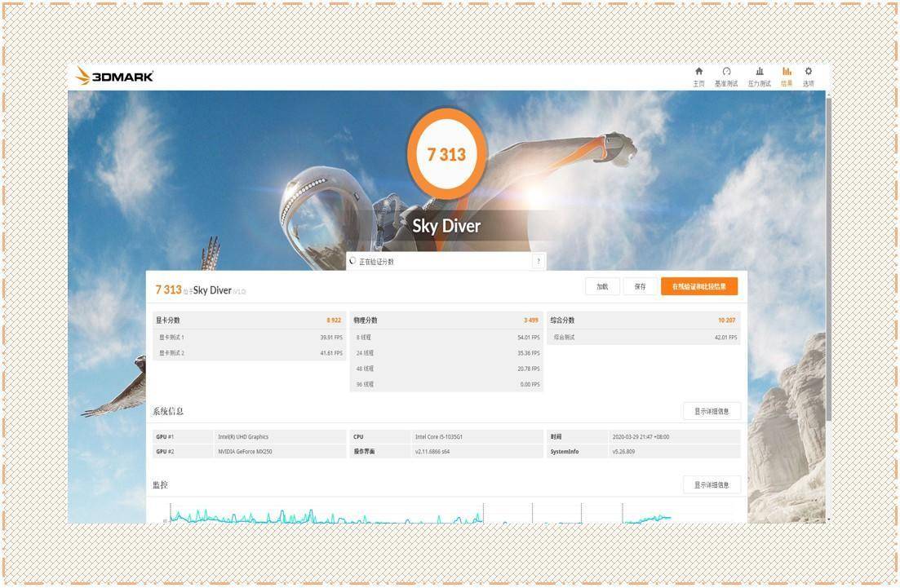
Task: Click the 3DMARK logo
Action: pyautogui.click(x=115, y=76)
